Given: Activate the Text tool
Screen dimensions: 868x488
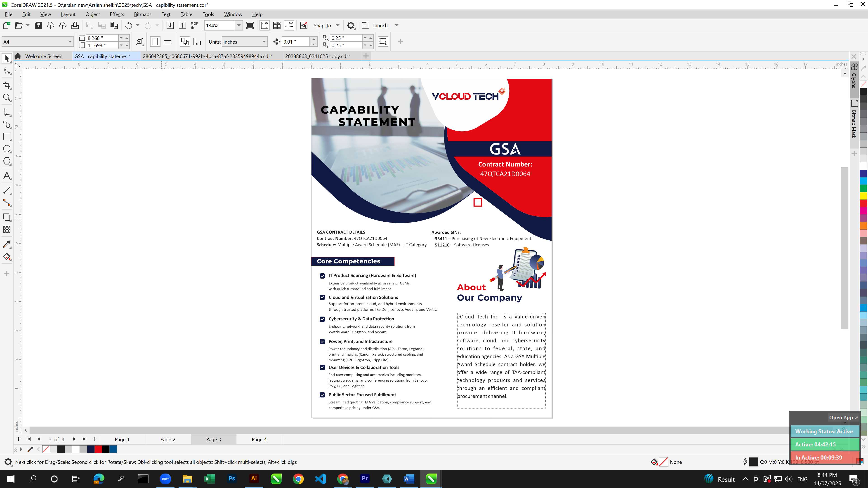Looking at the screenshot, I should [x=7, y=176].
